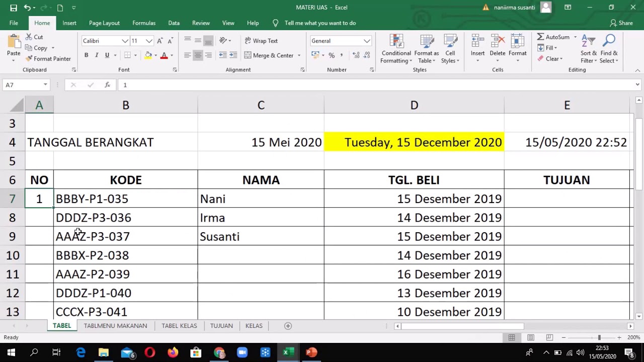
Task: Toggle underline formatting
Action: coord(107,55)
